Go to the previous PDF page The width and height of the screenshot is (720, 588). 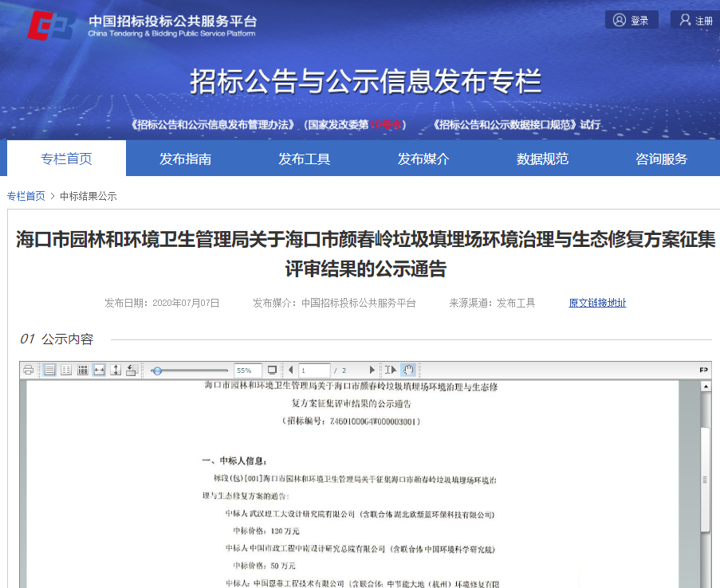point(291,370)
